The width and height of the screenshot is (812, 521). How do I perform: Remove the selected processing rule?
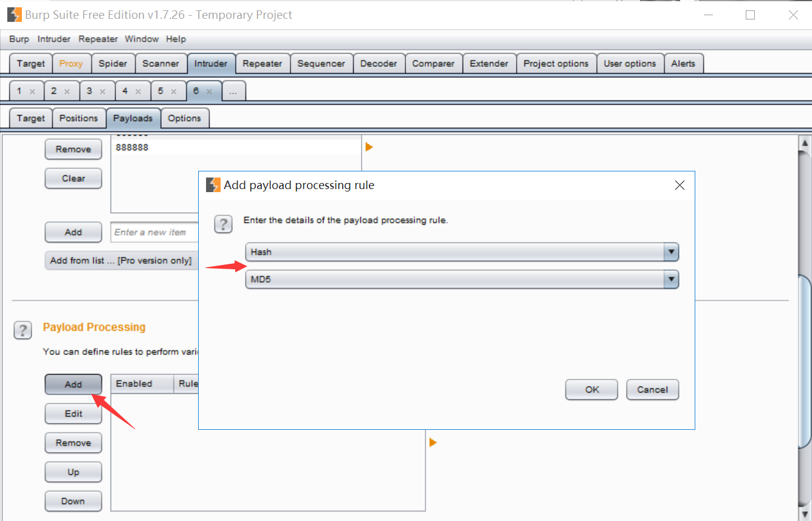click(x=73, y=443)
